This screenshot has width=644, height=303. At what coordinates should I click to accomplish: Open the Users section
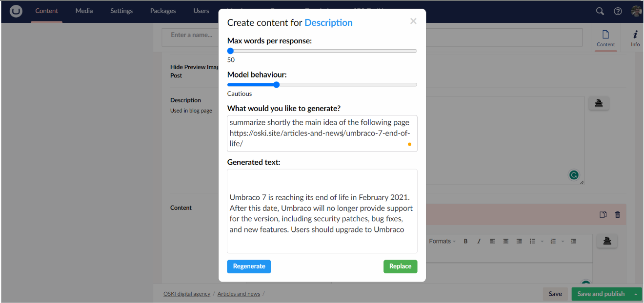coord(201,11)
